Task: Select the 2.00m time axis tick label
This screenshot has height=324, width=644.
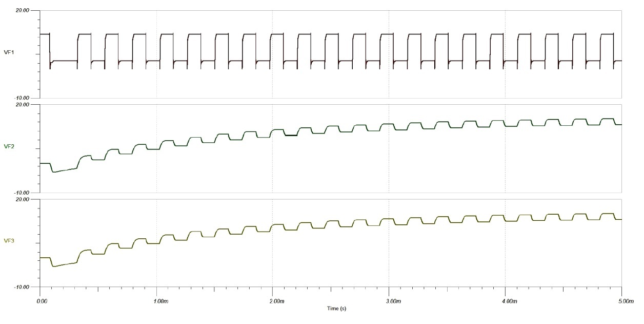Action: 273,301
